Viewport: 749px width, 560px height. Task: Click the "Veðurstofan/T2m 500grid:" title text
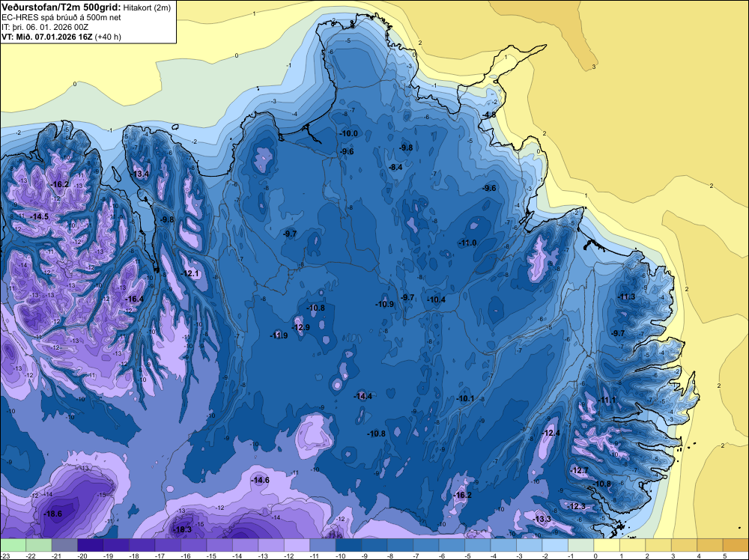pyautogui.click(x=61, y=7)
